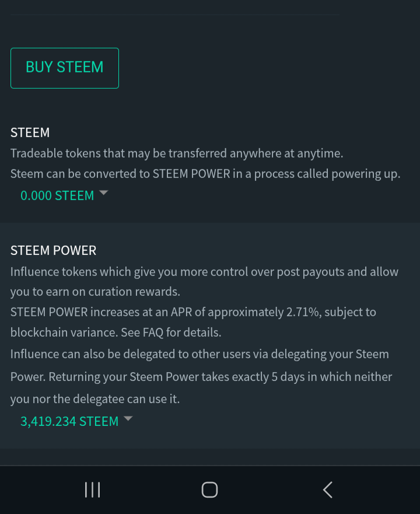Click the 'earn on curation rewards' line

96,292
